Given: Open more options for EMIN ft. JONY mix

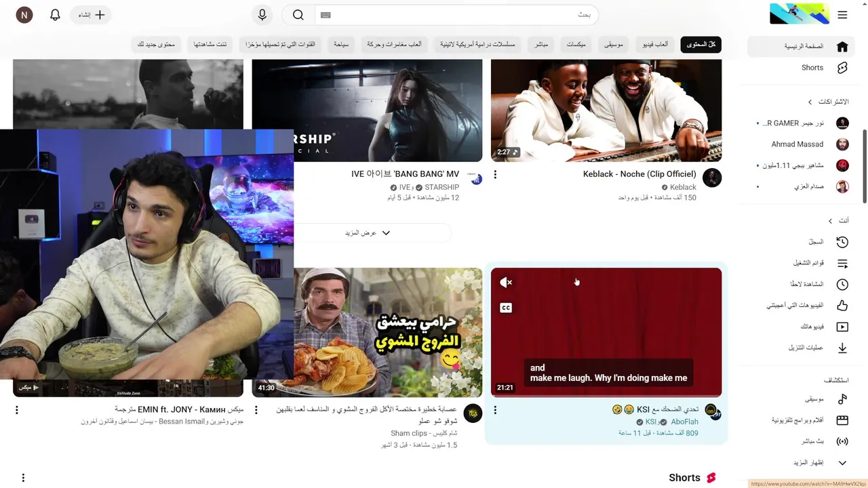Looking at the screenshot, I should coord(17,410).
